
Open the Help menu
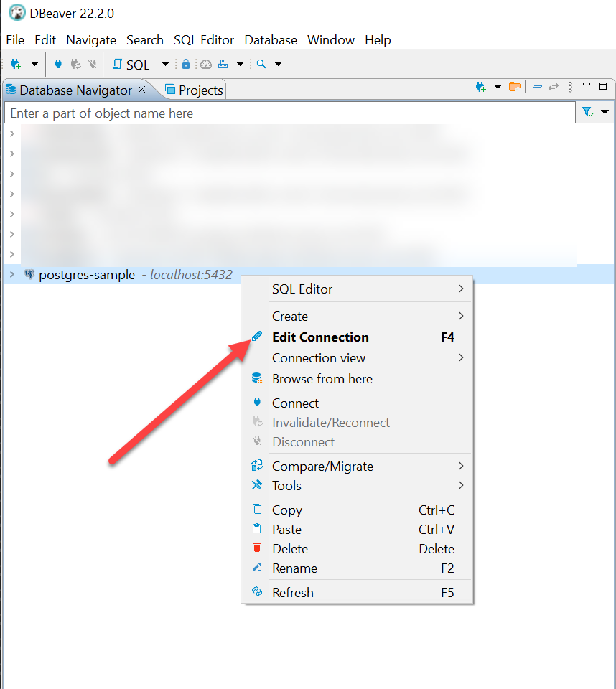tap(378, 40)
